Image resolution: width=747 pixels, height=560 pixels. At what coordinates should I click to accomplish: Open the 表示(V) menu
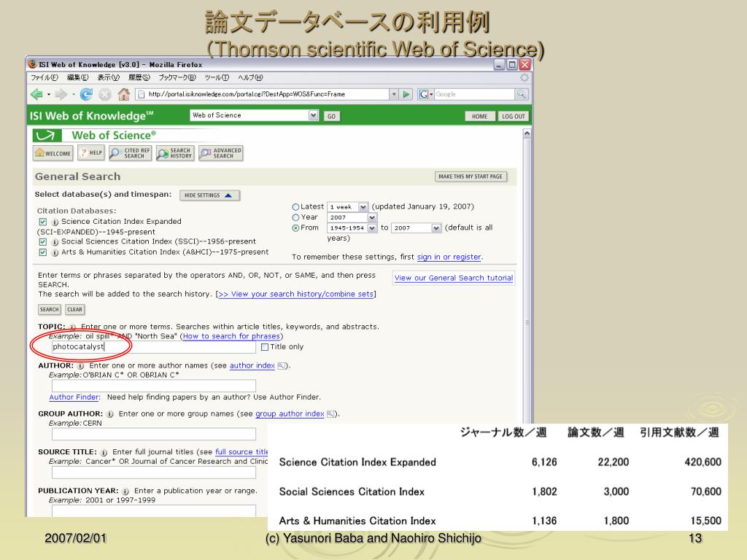pyautogui.click(x=108, y=77)
